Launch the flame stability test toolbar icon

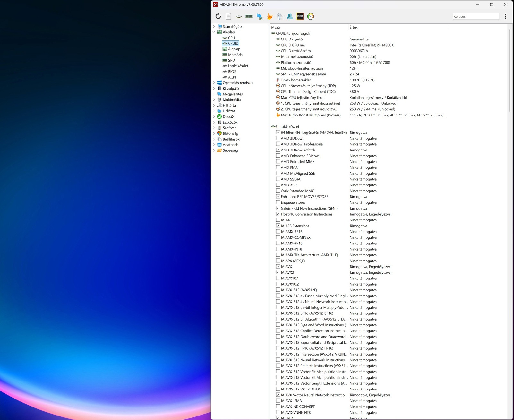pos(270,16)
